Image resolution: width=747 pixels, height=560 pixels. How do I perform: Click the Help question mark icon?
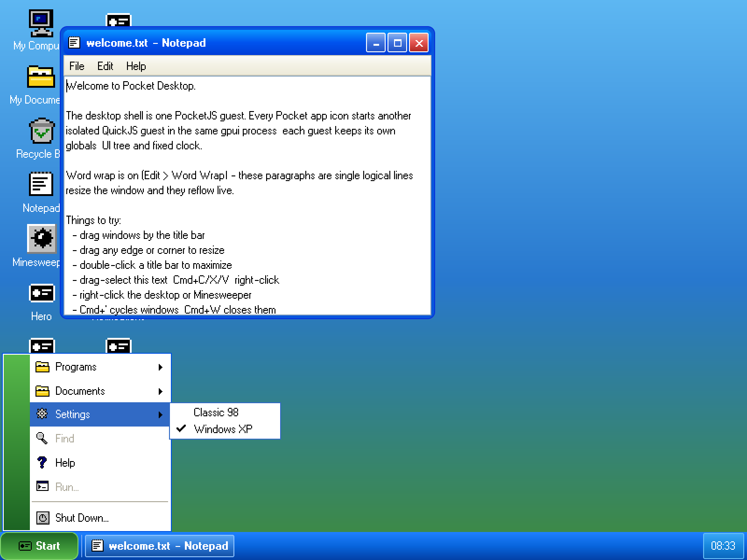[42, 462]
